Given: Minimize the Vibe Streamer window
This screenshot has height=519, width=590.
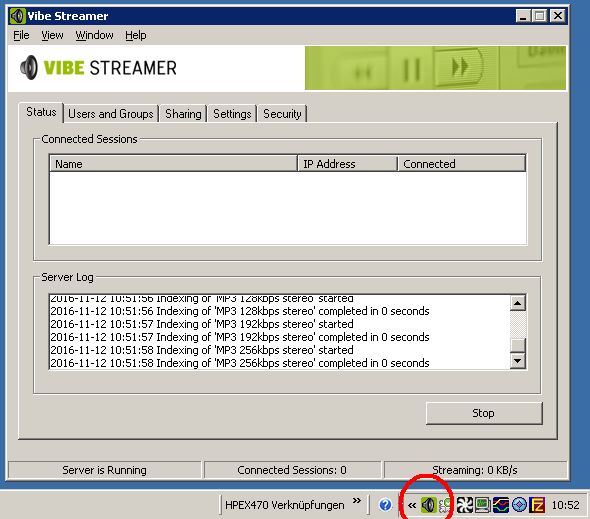Looking at the screenshot, I should coord(523,16).
